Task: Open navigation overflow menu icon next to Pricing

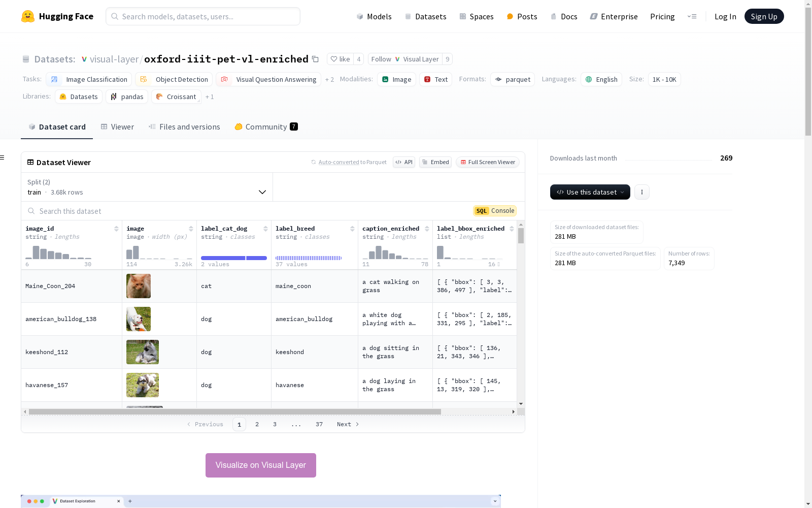Action: coord(692,16)
